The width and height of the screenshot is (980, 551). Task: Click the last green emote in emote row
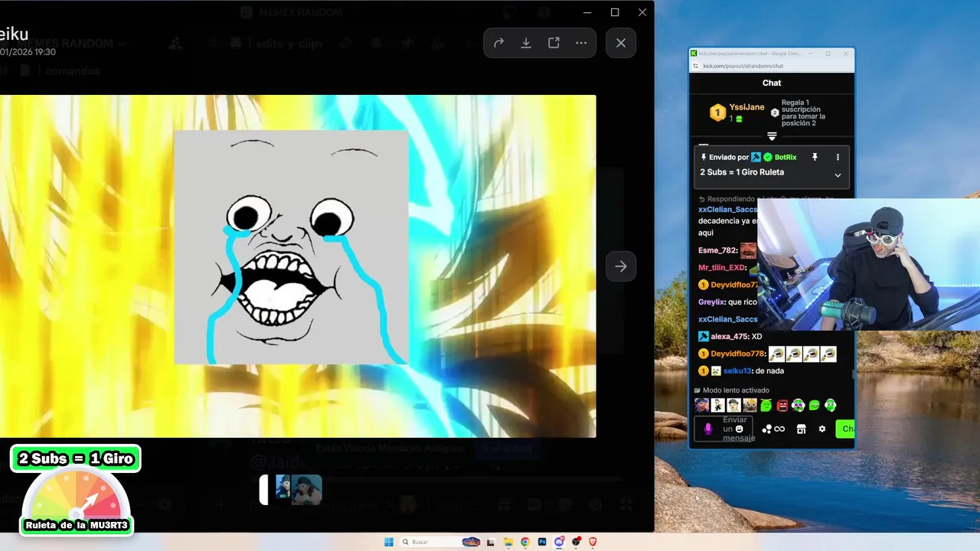(x=831, y=406)
